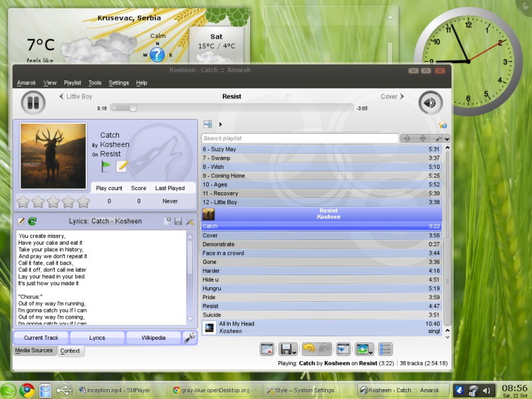The width and height of the screenshot is (532, 399).
Task: Select the Context tab
Action: (x=70, y=351)
